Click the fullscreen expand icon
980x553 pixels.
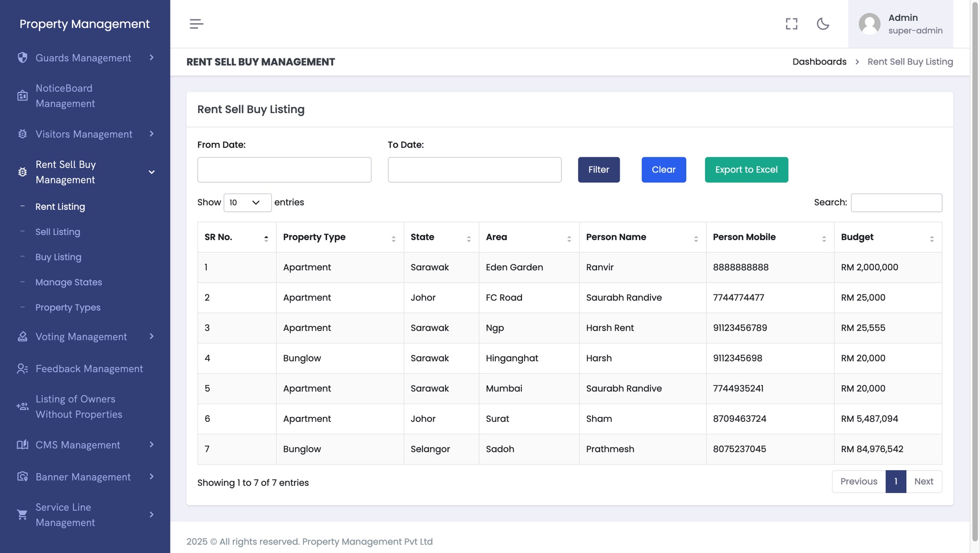(x=791, y=24)
